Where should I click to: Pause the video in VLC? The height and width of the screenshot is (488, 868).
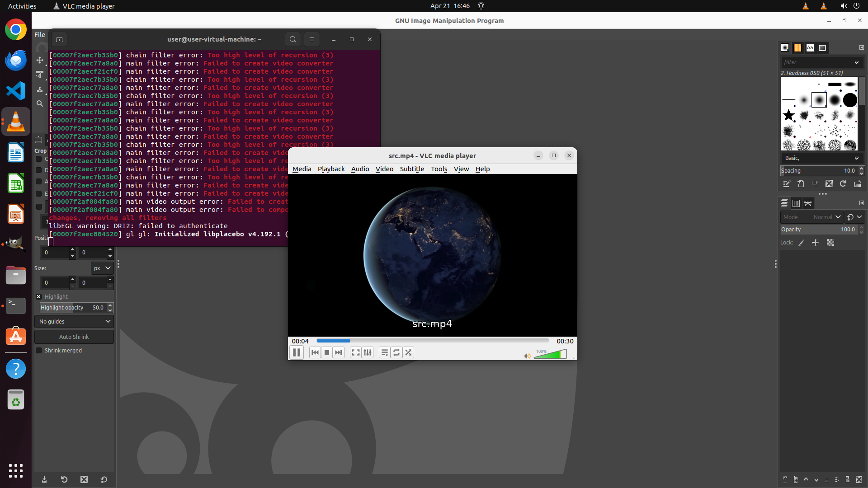coord(297,352)
